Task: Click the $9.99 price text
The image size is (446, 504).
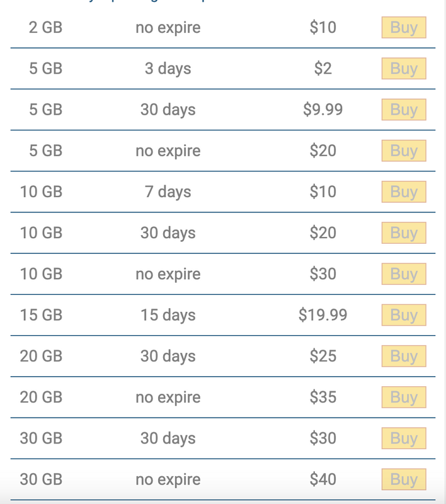Action: click(323, 110)
